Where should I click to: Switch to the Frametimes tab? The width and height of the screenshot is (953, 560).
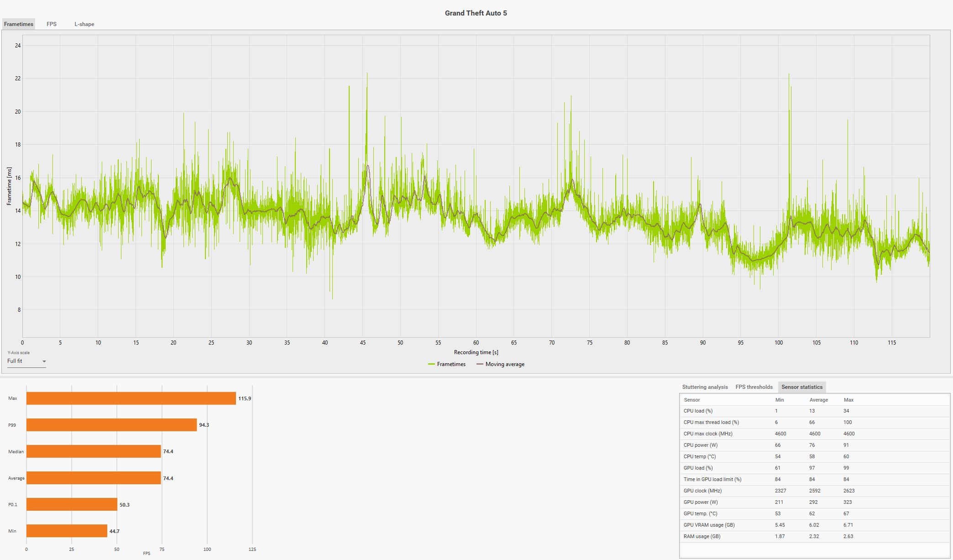[19, 24]
